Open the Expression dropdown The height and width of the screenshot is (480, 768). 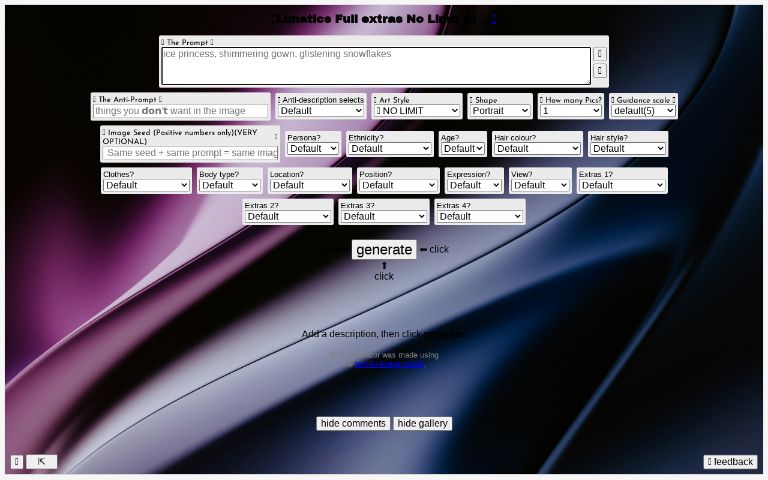(x=474, y=185)
